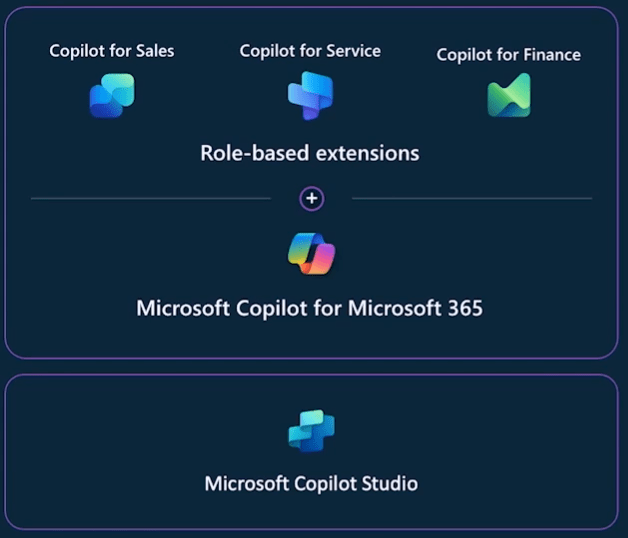Click the multicolor Microsoft 365 Copilot logo
This screenshot has height=538, width=628.
click(x=311, y=254)
